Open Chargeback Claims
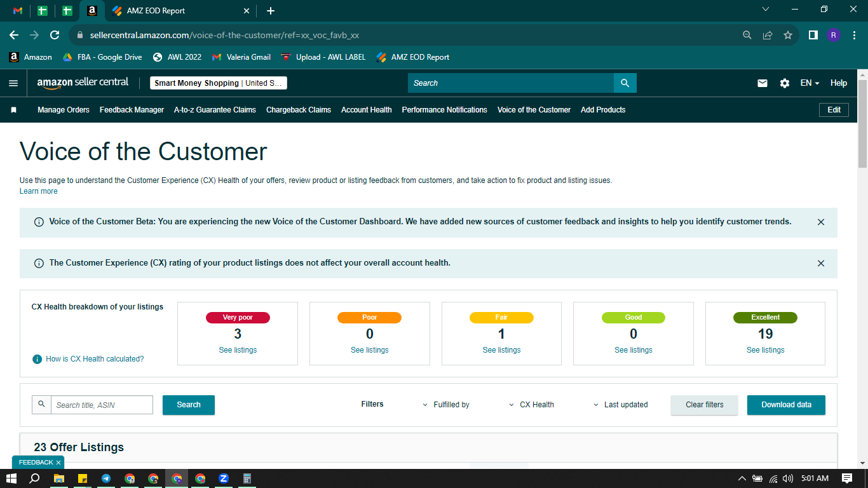This screenshot has width=868, height=488. (x=299, y=110)
